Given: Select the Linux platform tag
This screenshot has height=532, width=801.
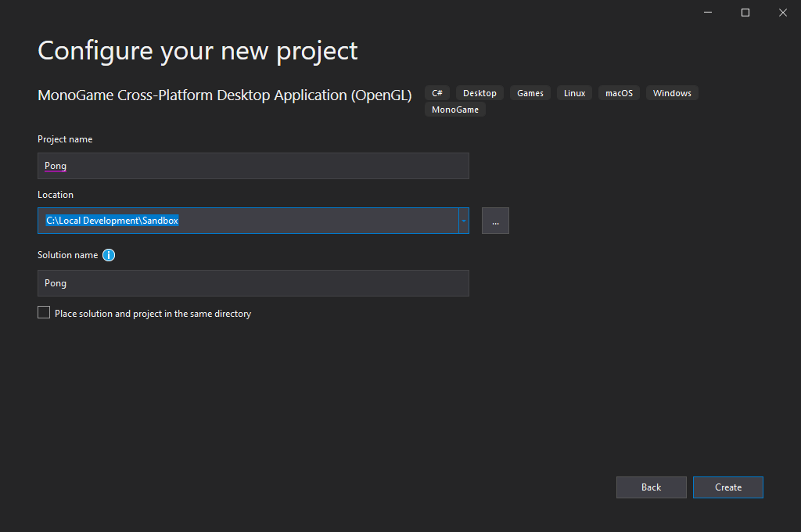Looking at the screenshot, I should 574,92.
